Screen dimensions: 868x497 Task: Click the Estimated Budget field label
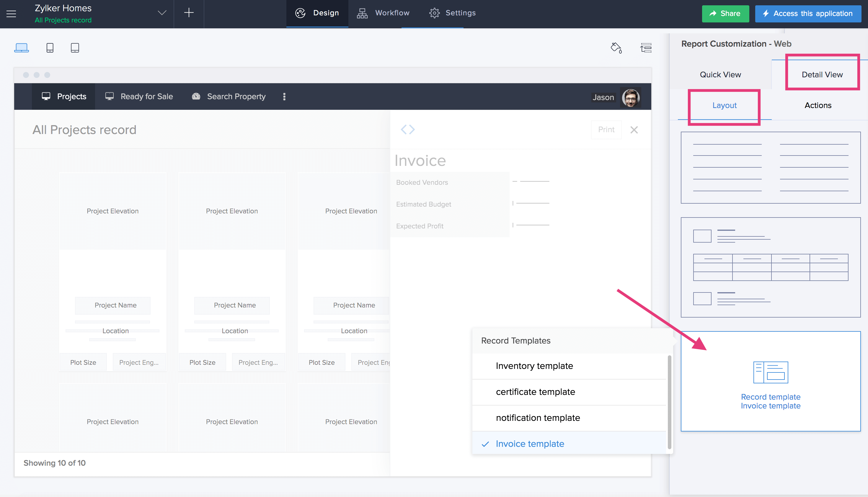tap(423, 204)
